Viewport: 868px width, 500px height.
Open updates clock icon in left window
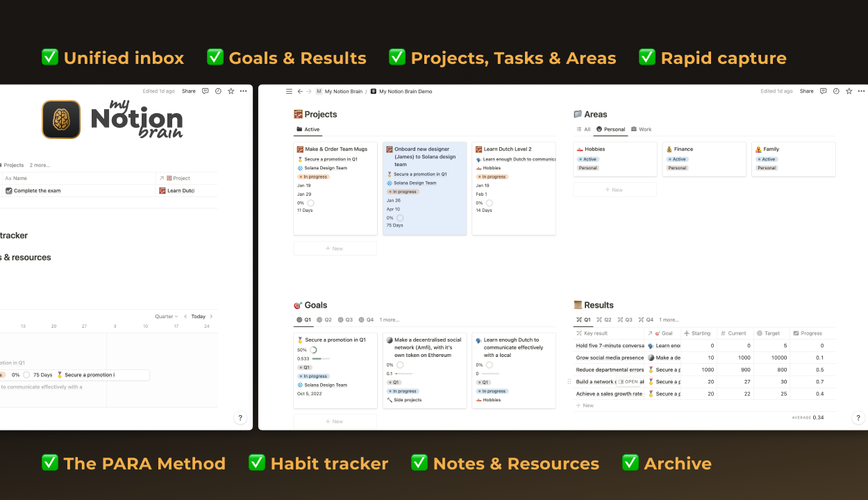pyautogui.click(x=218, y=91)
